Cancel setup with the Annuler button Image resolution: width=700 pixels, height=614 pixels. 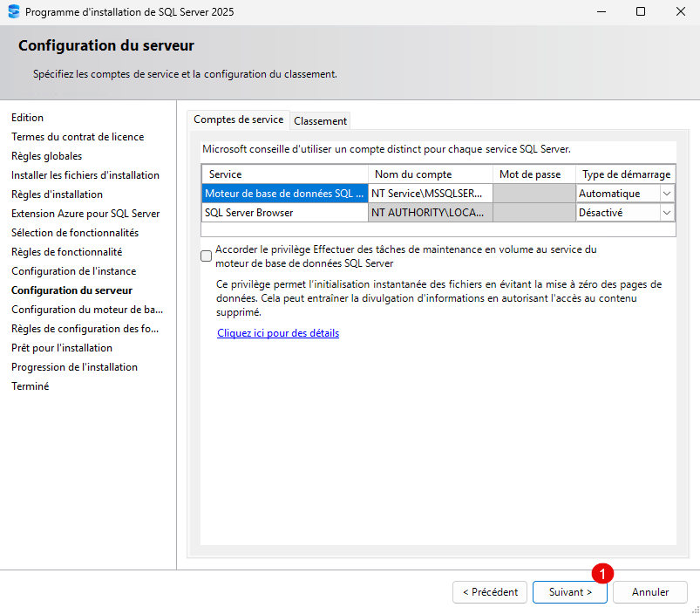(650, 592)
